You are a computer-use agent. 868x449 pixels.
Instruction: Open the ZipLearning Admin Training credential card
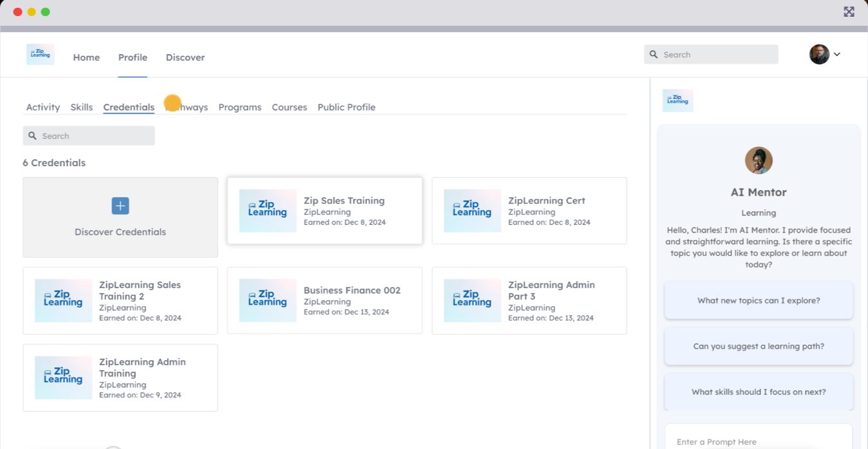click(x=120, y=377)
